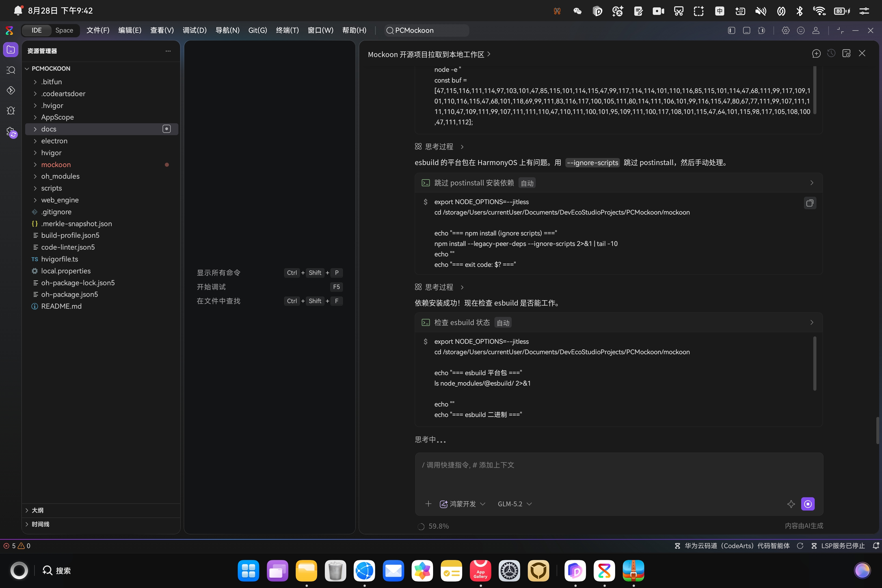Click errors and warnings count in status bar
The image size is (882, 588).
point(17,546)
